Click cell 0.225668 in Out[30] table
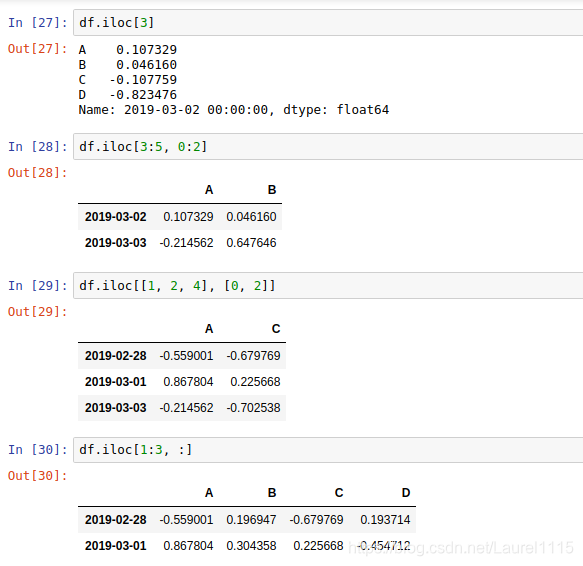Screen dimensions: 583x566 319,546
